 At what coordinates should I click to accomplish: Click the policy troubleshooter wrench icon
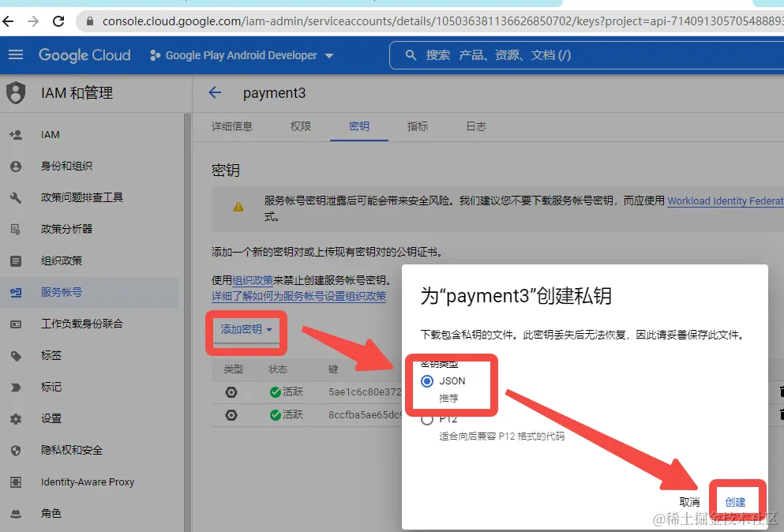coord(16,197)
